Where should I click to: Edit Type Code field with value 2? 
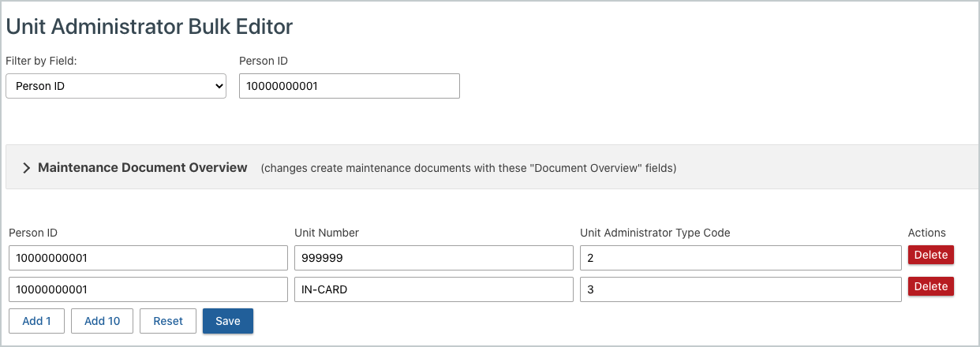[x=740, y=258]
